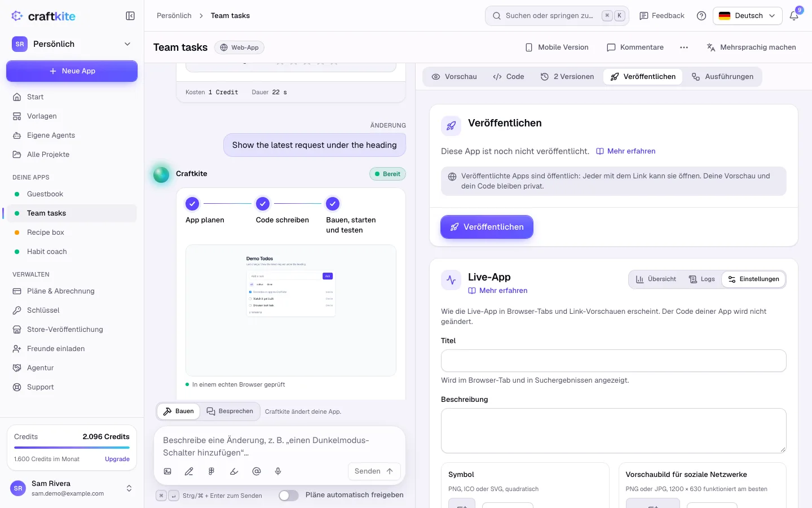Click the Figma import icon

tap(211, 471)
